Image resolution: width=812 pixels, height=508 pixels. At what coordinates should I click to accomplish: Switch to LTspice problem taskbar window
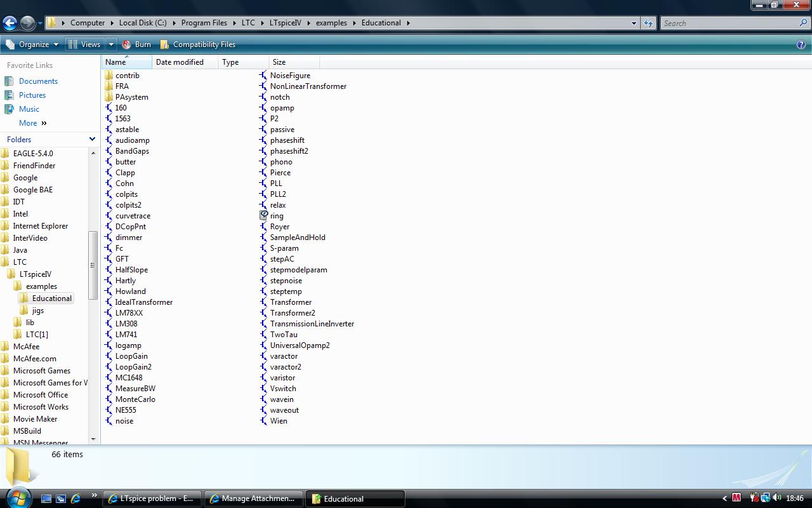[152, 498]
